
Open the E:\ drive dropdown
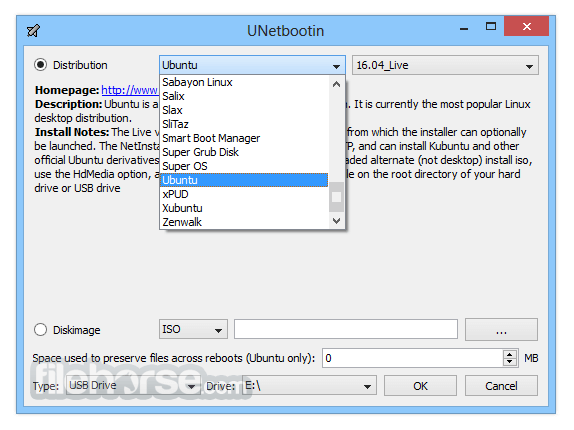(x=309, y=385)
